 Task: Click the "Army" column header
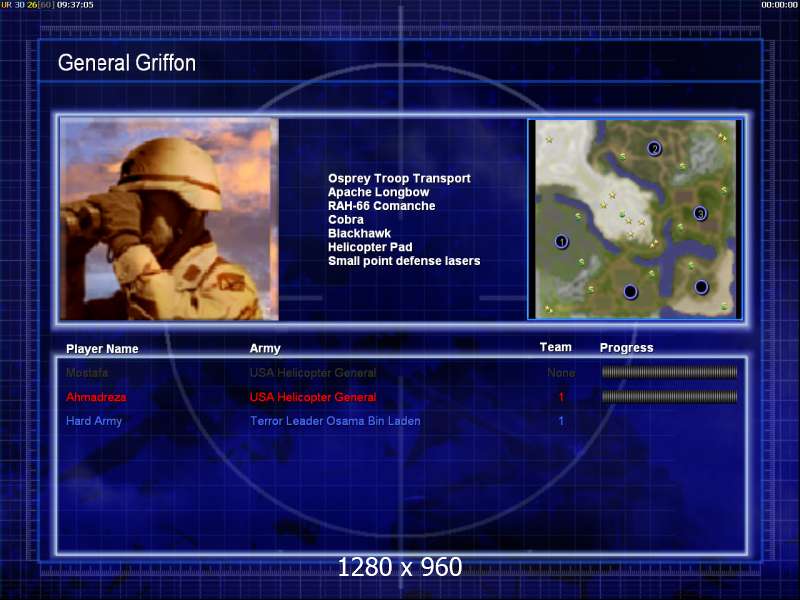click(265, 348)
